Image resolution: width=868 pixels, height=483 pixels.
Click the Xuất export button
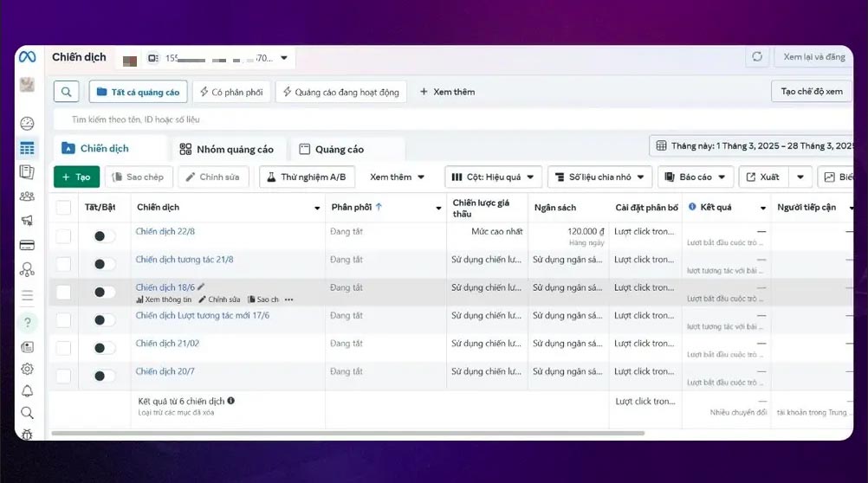pos(763,177)
